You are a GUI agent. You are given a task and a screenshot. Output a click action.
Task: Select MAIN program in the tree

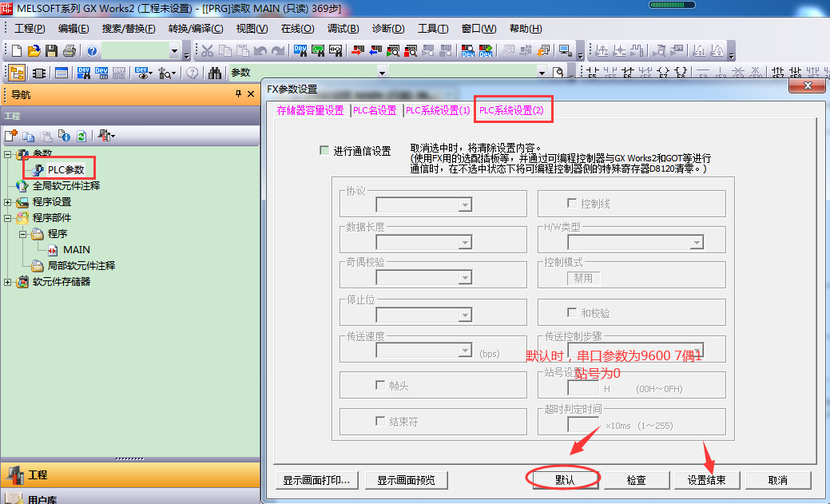point(76,250)
